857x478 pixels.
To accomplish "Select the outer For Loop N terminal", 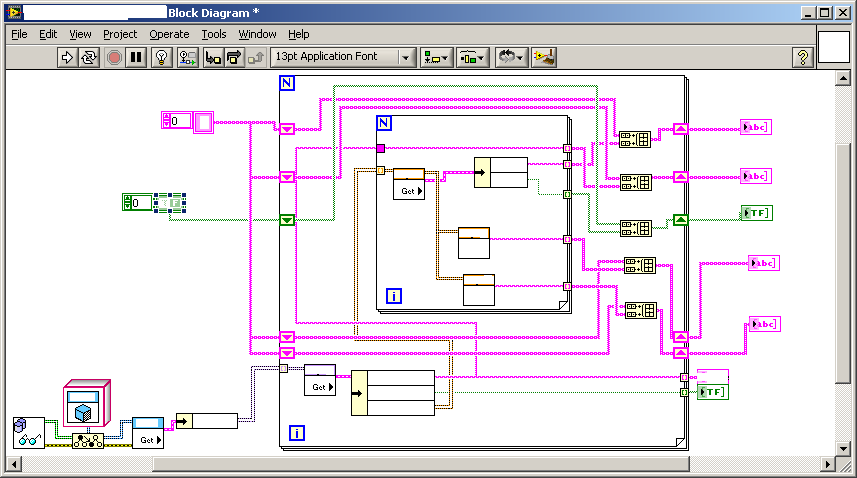I will [x=287, y=83].
